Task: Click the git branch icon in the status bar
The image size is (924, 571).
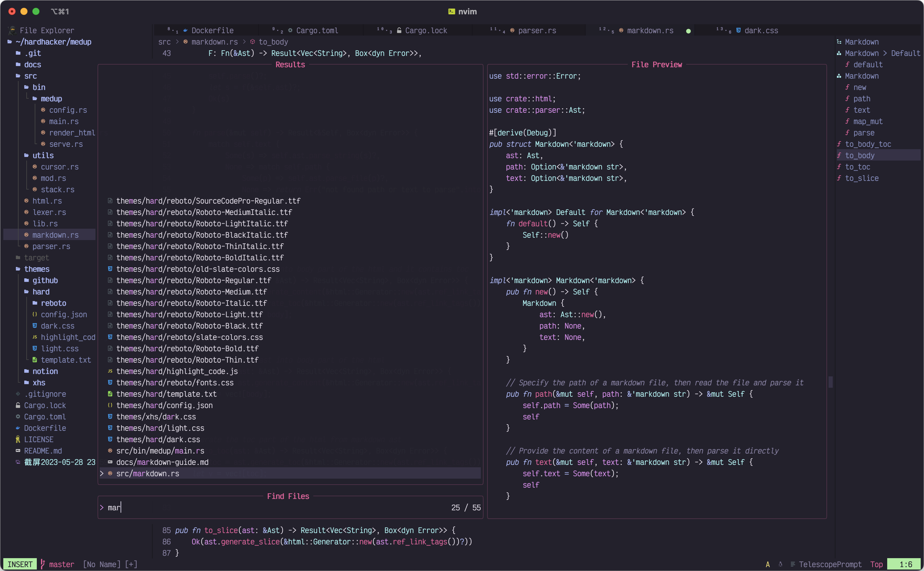Action: pos(43,564)
